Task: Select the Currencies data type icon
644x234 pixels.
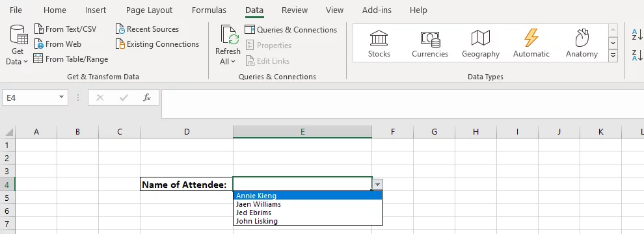Action: pos(430,39)
